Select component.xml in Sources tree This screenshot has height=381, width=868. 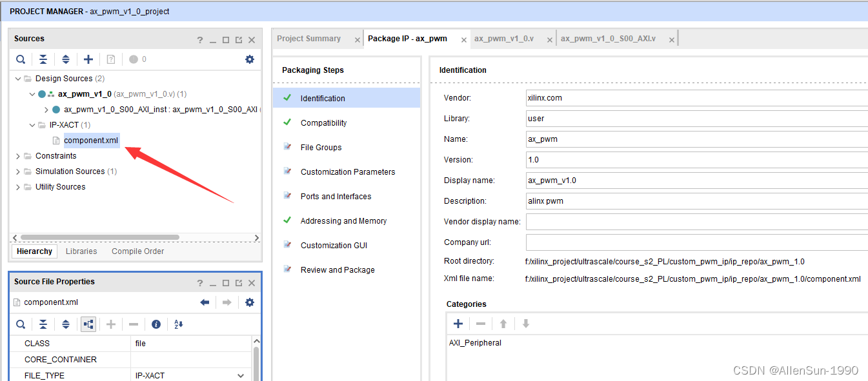coord(91,141)
